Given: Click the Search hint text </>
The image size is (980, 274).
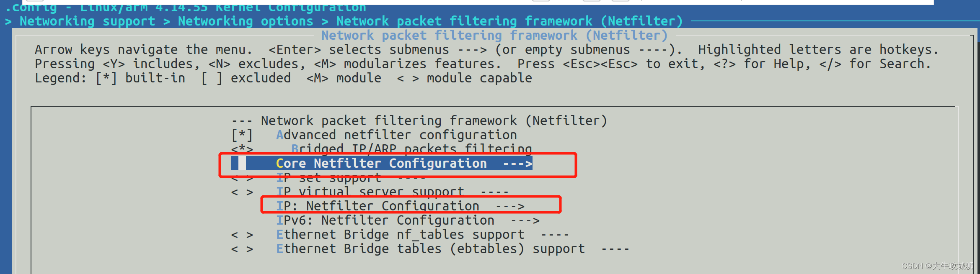Looking at the screenshot, I should tap(828, 64).
